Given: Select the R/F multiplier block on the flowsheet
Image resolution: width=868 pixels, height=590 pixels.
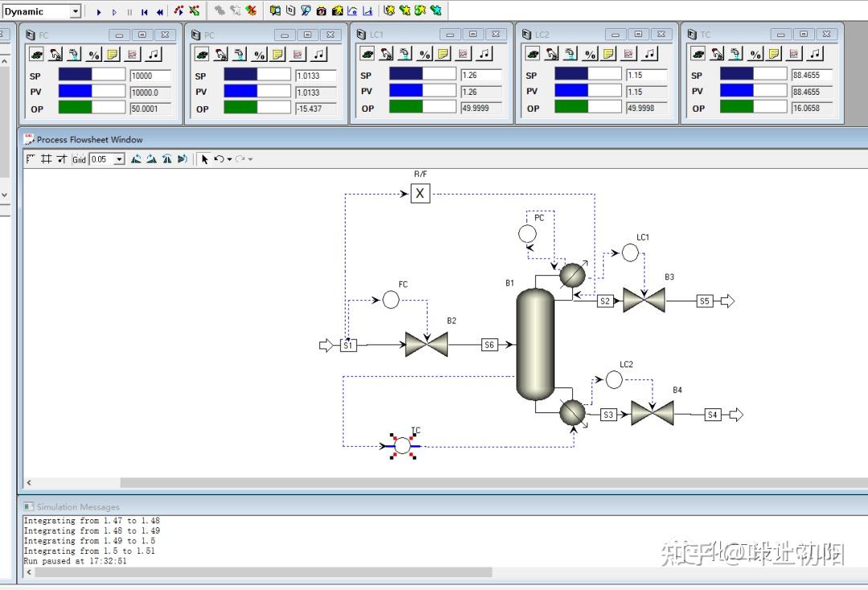Looking at the screenshot, I should coord(420,193).
